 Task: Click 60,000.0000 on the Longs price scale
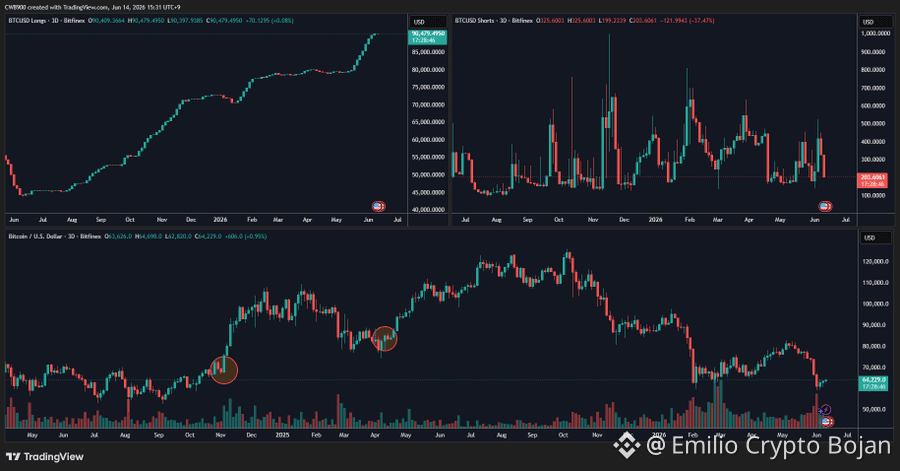click(x=428, y=140)
